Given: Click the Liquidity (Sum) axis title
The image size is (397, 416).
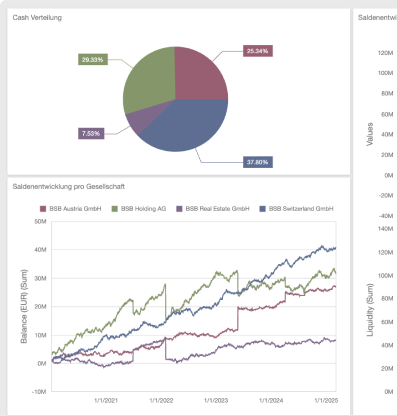Looking at the screenshot, I should pos(370,310).
